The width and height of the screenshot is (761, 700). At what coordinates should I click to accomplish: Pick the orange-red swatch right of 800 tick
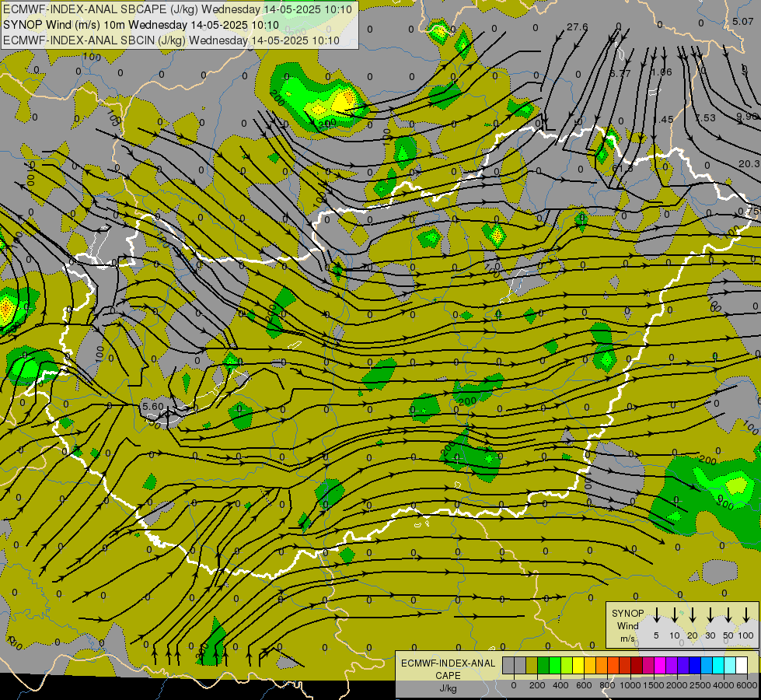click(x=613, y=666)
